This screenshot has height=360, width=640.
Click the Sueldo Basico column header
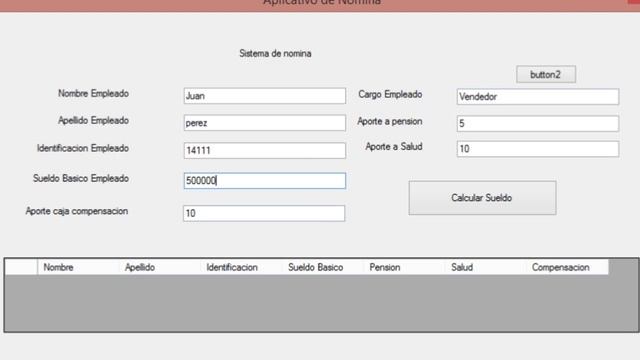pyautogui.click(x=323, y=267)
